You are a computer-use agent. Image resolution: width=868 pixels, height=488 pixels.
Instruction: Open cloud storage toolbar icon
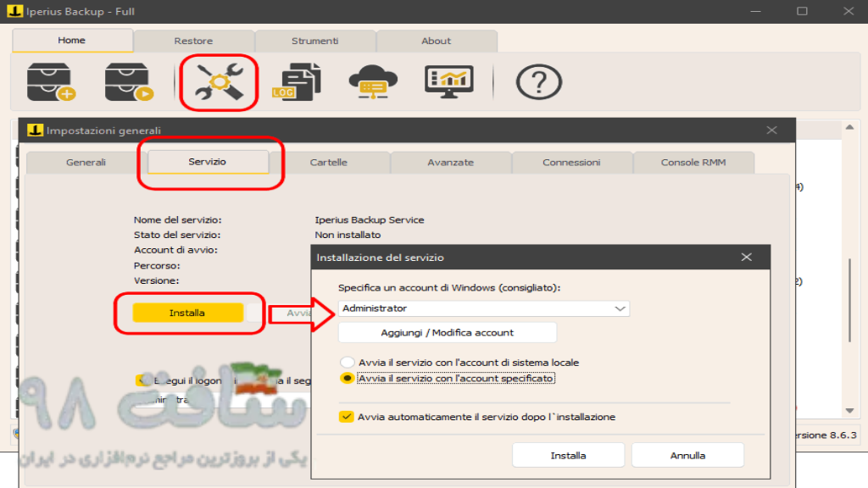coord(373,82)
